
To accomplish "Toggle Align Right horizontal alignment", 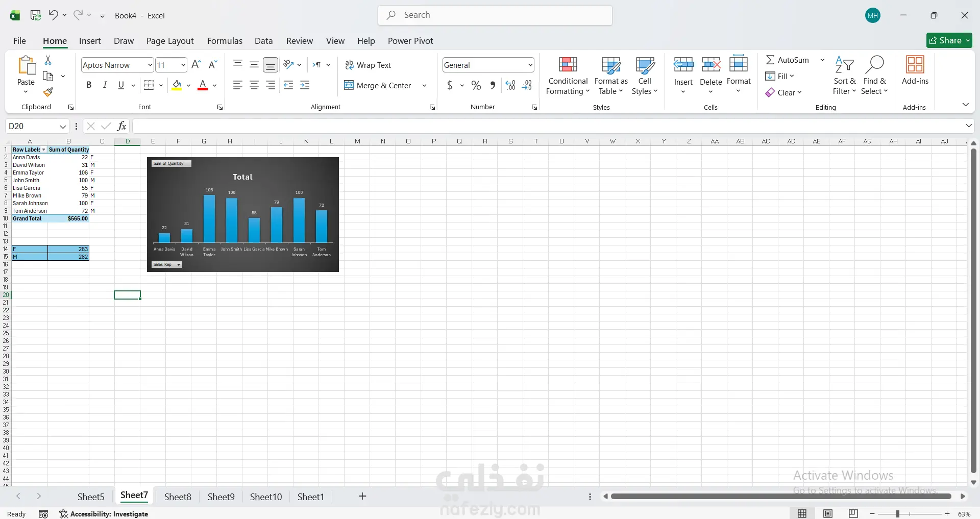I will [271, 85].
